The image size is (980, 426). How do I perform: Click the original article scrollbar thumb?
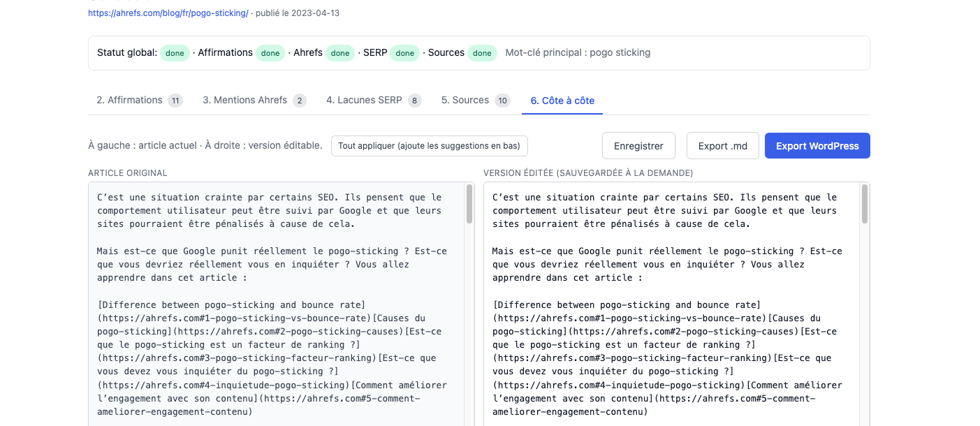(x=469, y=204)
